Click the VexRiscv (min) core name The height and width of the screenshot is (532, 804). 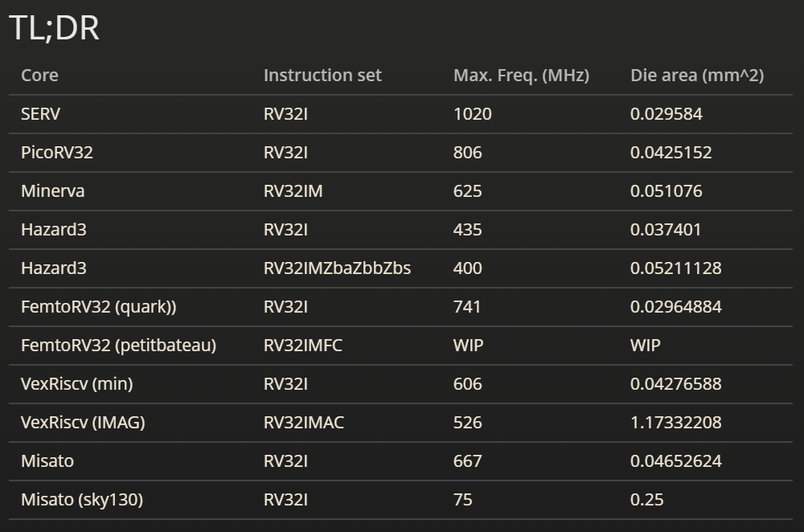77,383
